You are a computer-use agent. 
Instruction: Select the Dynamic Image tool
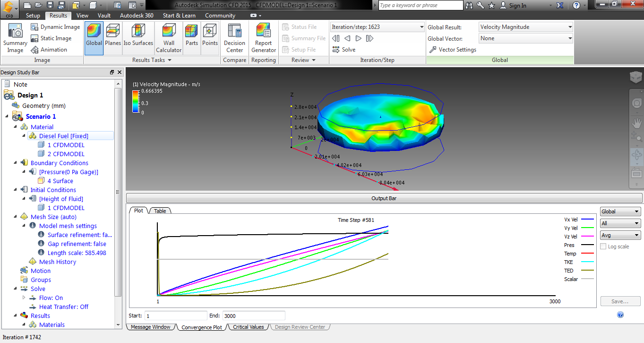point(55,27)
